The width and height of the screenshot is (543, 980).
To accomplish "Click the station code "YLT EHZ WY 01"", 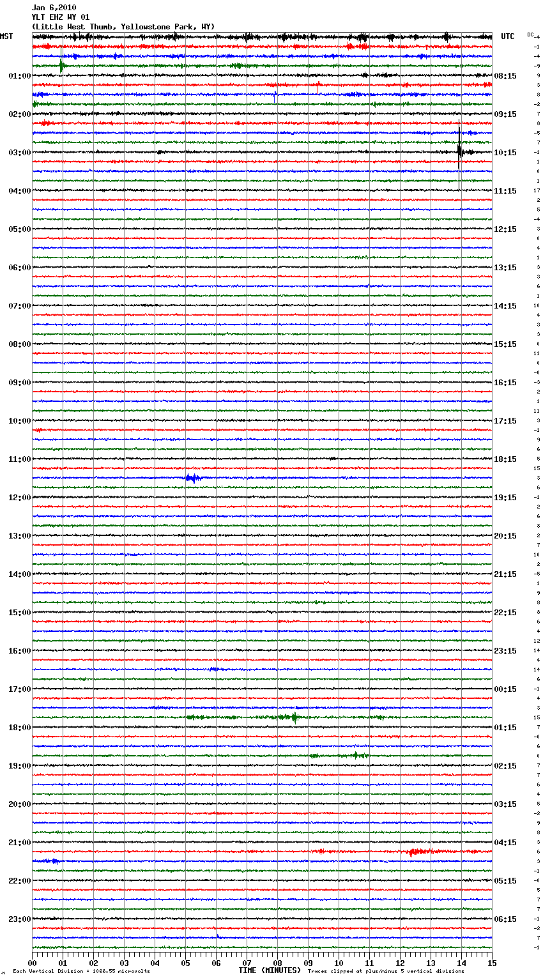I will 61,17.
